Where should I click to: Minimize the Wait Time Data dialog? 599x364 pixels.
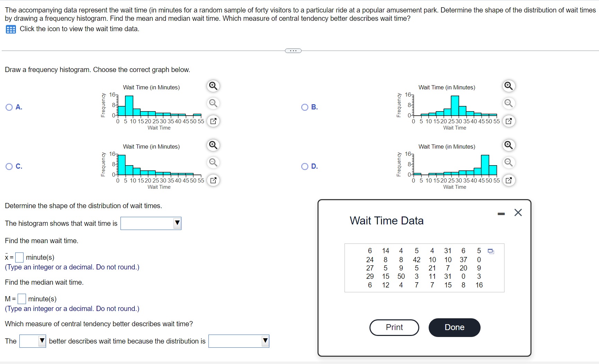501,213
